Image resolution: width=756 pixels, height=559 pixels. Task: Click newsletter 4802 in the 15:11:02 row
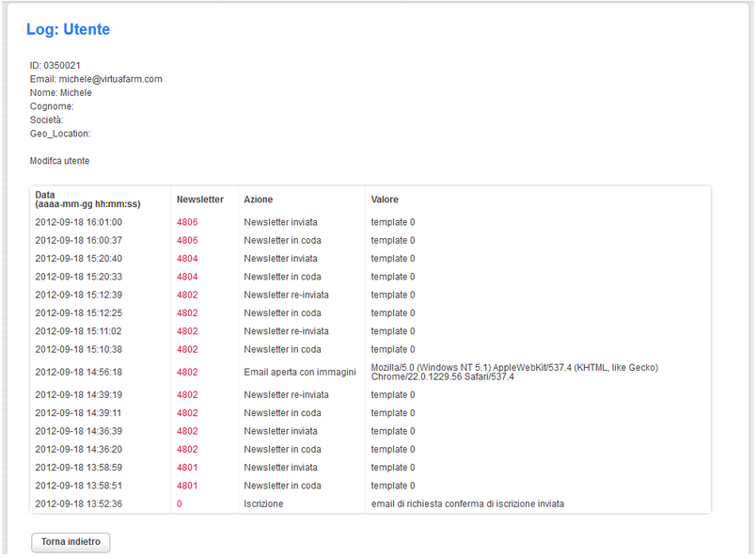187,331
